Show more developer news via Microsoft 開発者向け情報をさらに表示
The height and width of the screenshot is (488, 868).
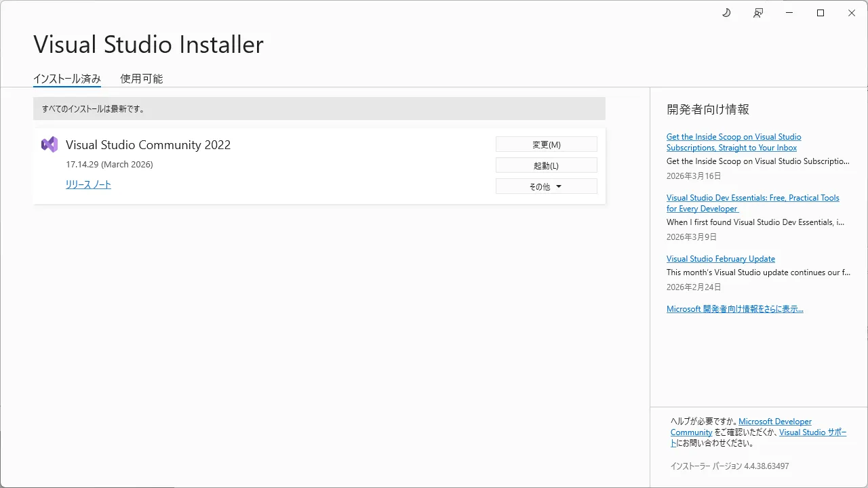(734, 308)
